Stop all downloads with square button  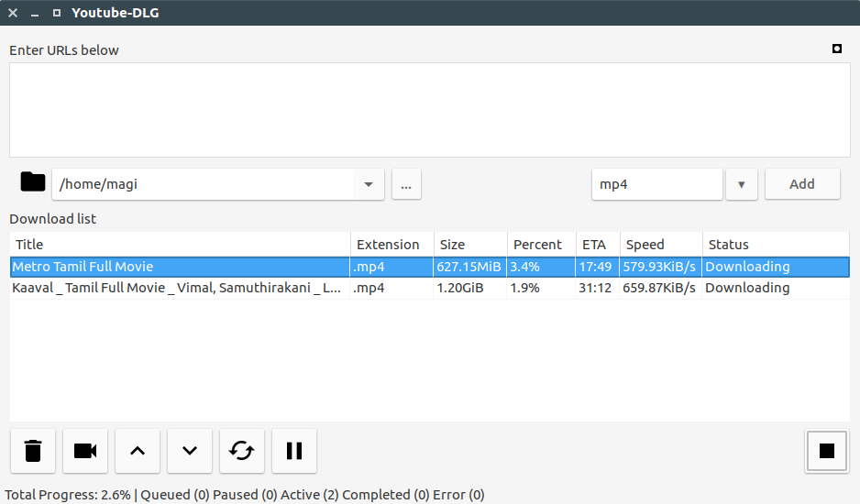(x=827, y=451)
